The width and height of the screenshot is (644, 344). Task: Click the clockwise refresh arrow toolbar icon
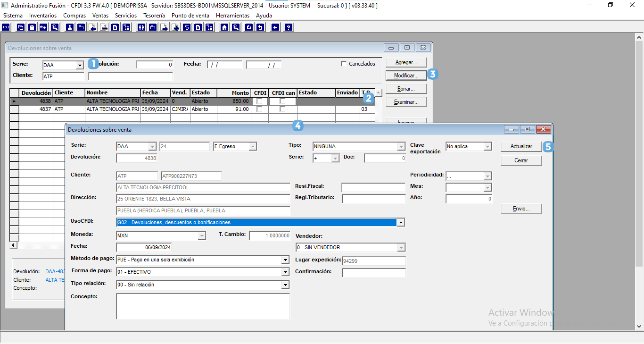[249, 27]
